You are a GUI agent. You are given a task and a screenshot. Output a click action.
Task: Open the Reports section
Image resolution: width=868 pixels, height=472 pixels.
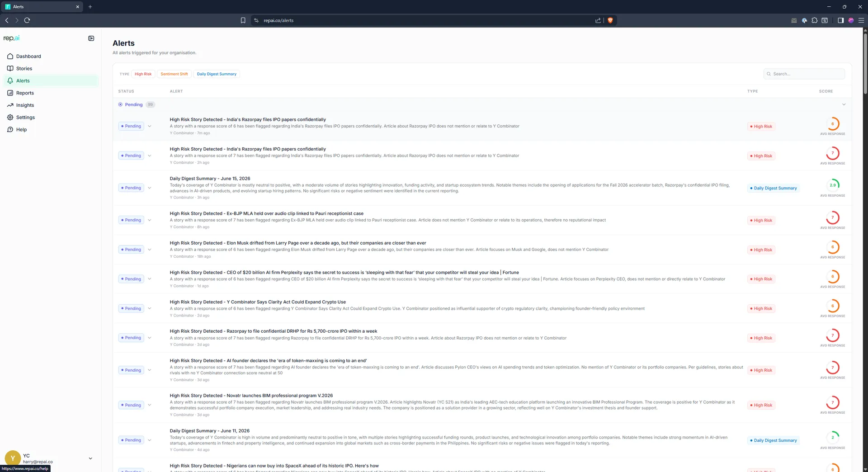(x=25, y=93)
